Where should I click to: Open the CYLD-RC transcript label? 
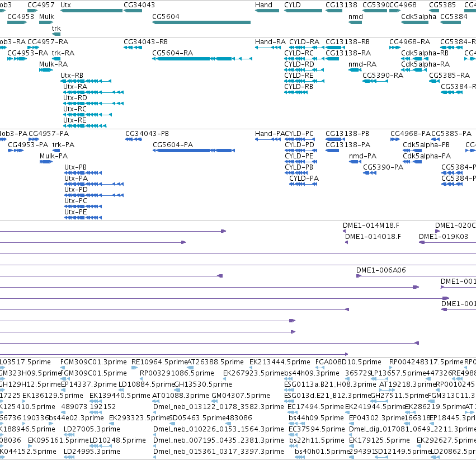tap(299, 53)
